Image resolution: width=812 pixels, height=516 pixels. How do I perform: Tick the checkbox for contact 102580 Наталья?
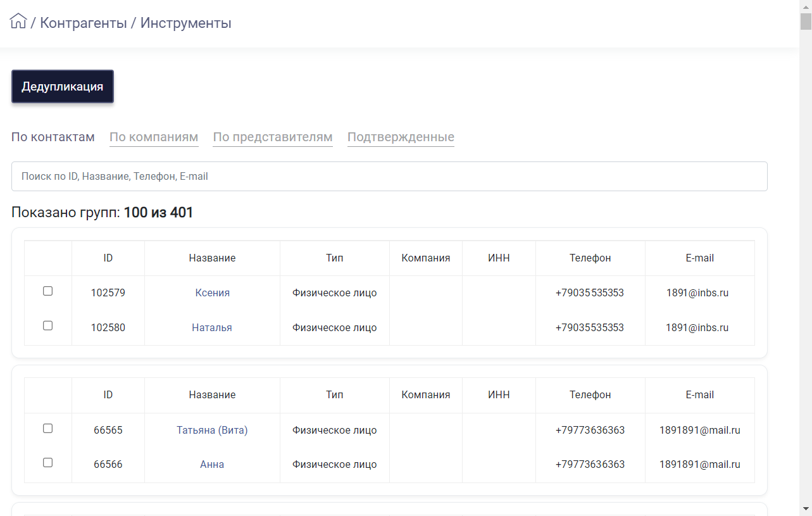47,325
